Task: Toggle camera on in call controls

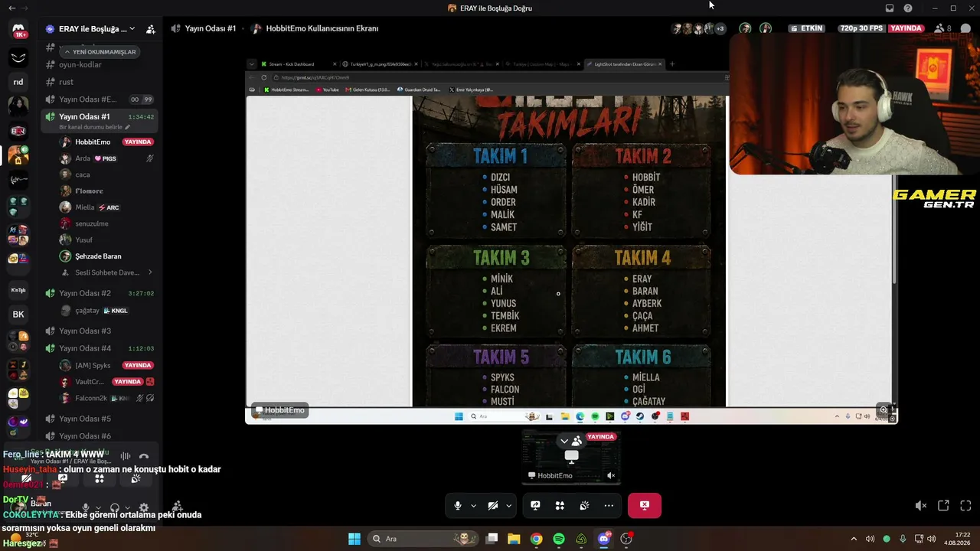Action: (x=493, y=505)
